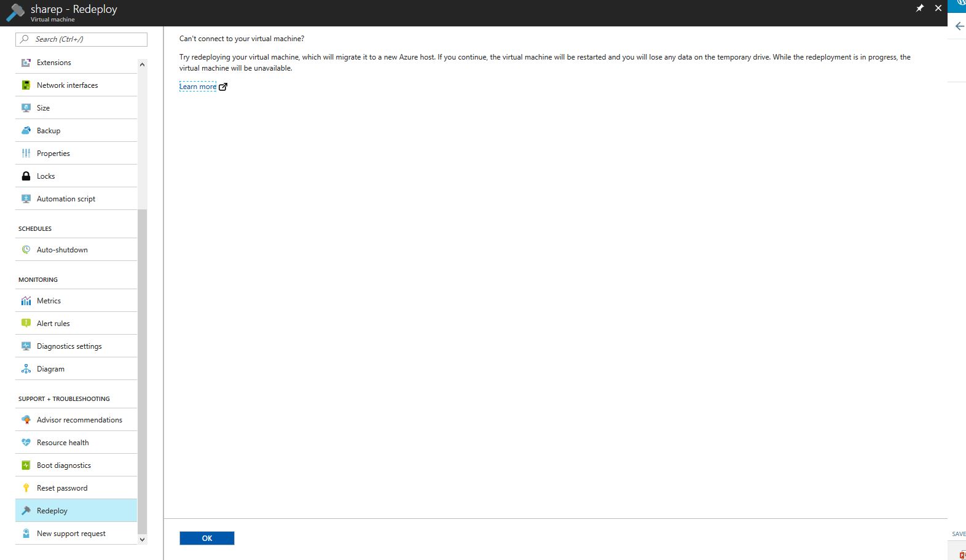Click the Resource health heart icon
Screen dimensions: 966x560
tap(26, 443)
